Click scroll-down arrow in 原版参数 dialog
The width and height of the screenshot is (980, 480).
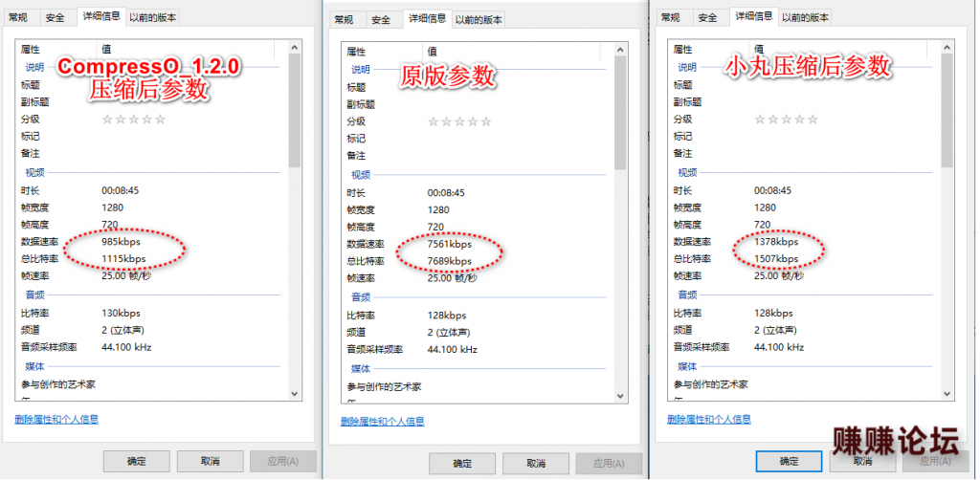(x=620, y=395)
